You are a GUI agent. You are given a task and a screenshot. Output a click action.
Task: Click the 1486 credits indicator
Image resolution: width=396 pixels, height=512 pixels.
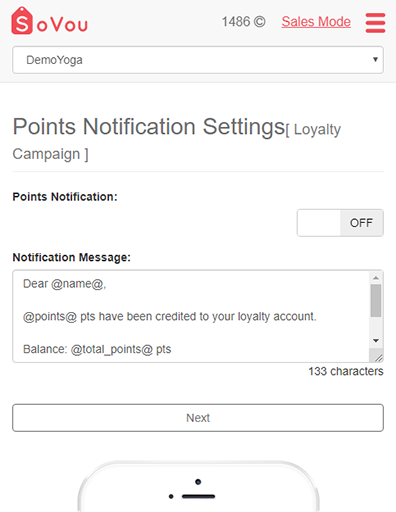[244, 22]
